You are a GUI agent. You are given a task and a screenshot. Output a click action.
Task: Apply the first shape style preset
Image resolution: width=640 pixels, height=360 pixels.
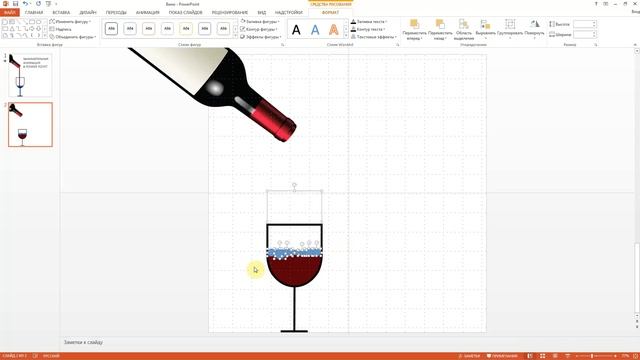coord(111,29)
